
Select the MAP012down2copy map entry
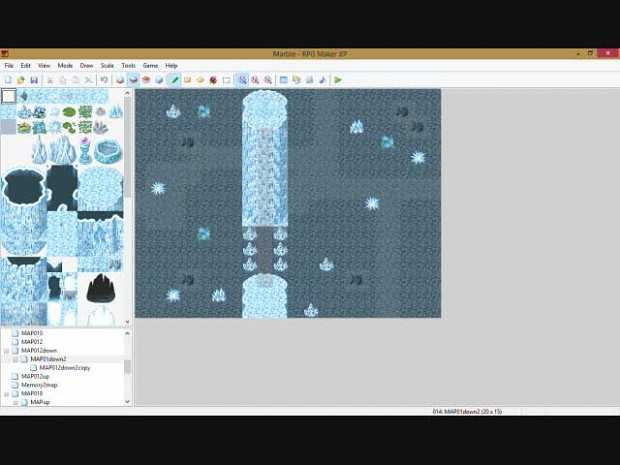[x=65, y=368]
